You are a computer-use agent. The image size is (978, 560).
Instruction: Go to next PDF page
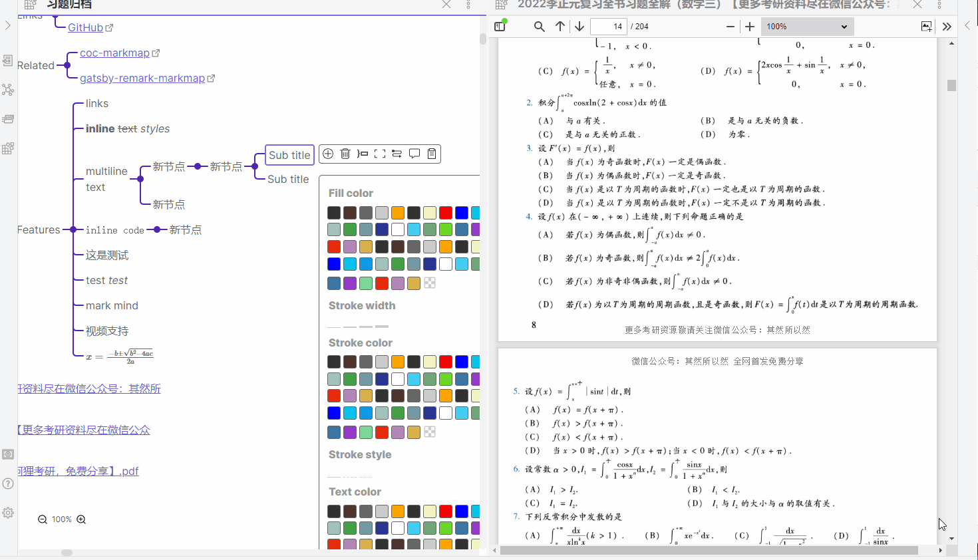[579, 27]
